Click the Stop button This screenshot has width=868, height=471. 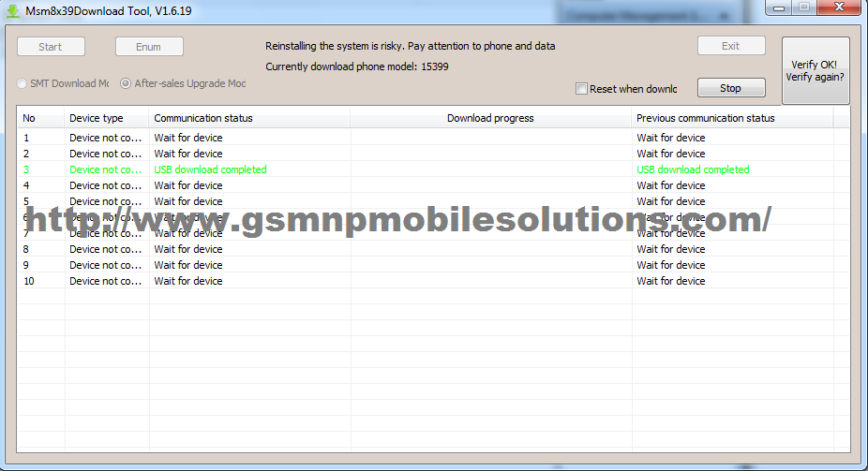(731, 88)
